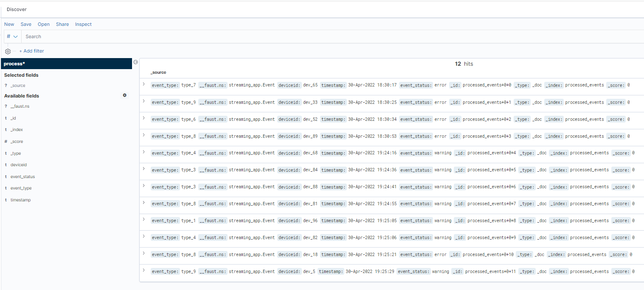Viewport: 644px width, 290px height.
Task: Expand row with deviceid dev_68
Action: (143, 152)
